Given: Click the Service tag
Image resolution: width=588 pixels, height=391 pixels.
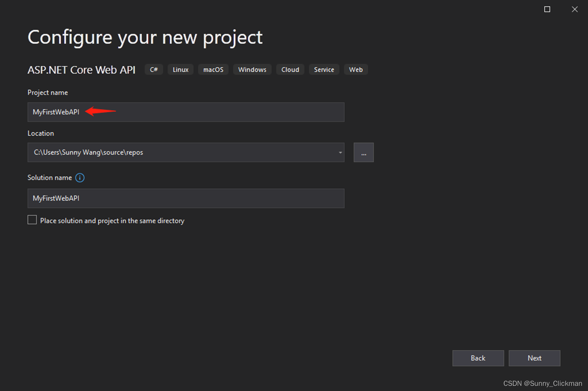Looking at the screenshot, I should coord(324,70).
